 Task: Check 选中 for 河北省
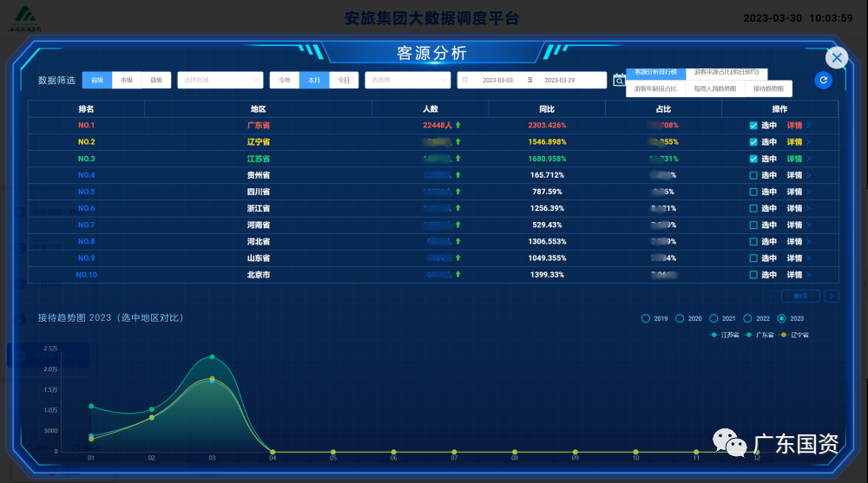pyautogui.click(x=753, y=242)
